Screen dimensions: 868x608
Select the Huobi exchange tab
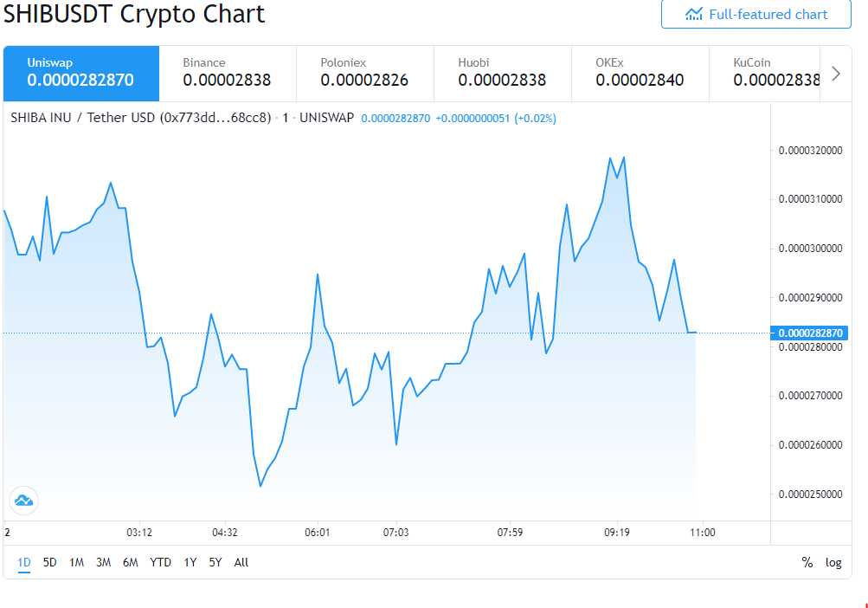point(503,74)
